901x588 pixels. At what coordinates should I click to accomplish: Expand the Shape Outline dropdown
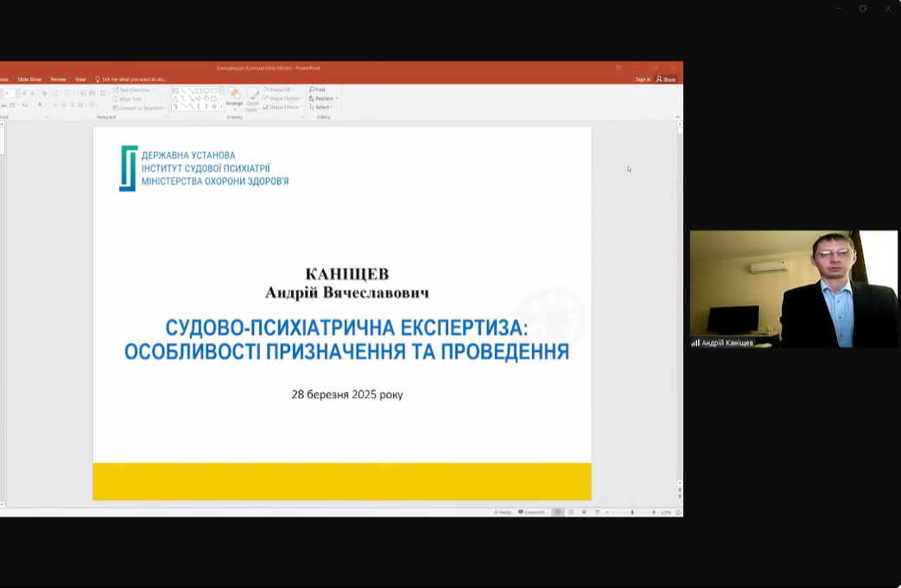click(283, 98)
